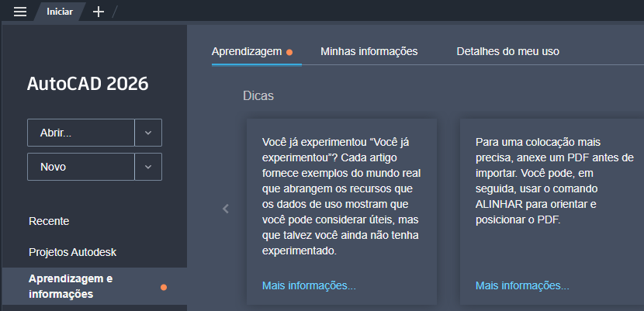Open the hamburger application menu

[x=19, y=12]
